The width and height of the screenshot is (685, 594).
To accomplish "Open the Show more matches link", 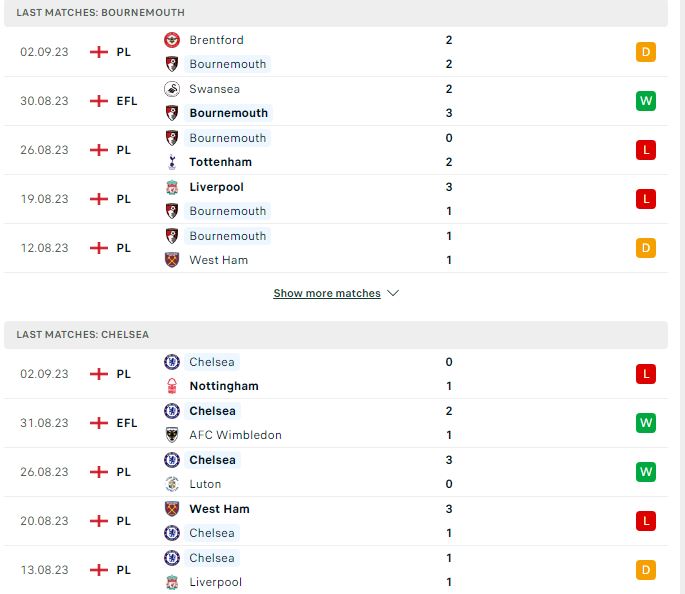I will point(327,293).
